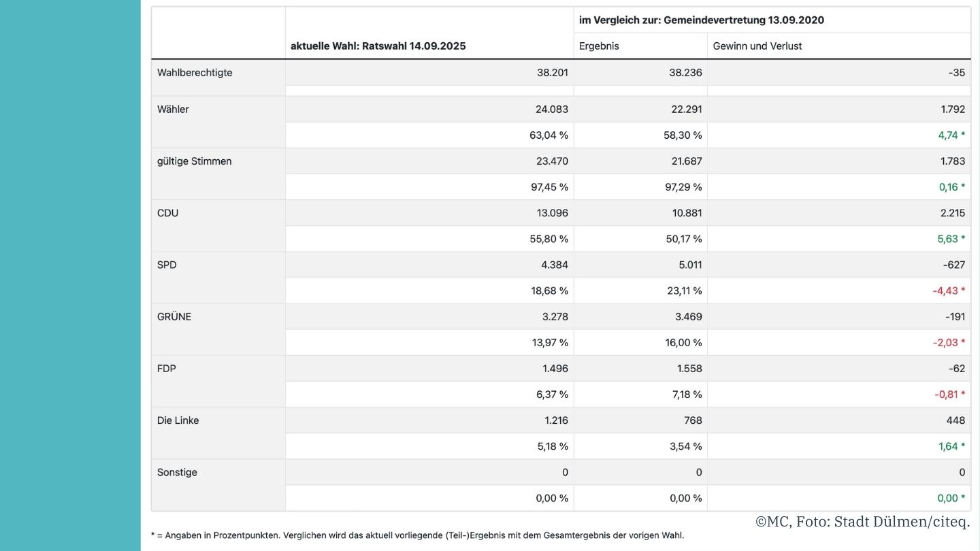Select the SPD loss value -4,43
Viewport: 980px width, 551px height.
945,290
